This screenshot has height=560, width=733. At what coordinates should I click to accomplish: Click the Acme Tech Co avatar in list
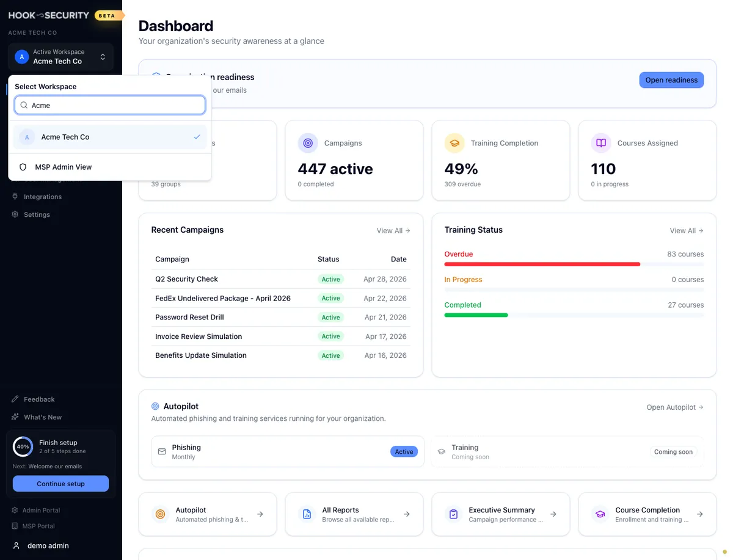tap(27, 137)
